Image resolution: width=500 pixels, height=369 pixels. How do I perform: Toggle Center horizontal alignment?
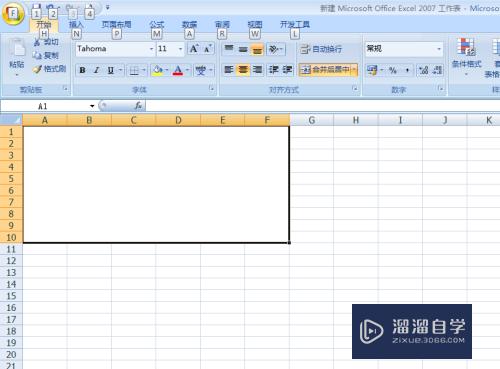(x=243, y=70)
